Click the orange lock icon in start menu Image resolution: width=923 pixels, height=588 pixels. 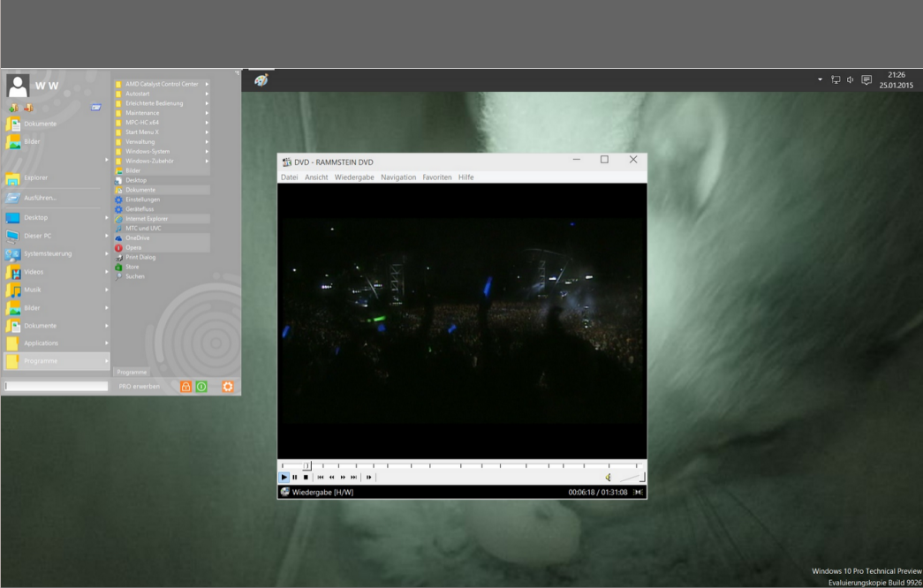(x=186, y=387)
